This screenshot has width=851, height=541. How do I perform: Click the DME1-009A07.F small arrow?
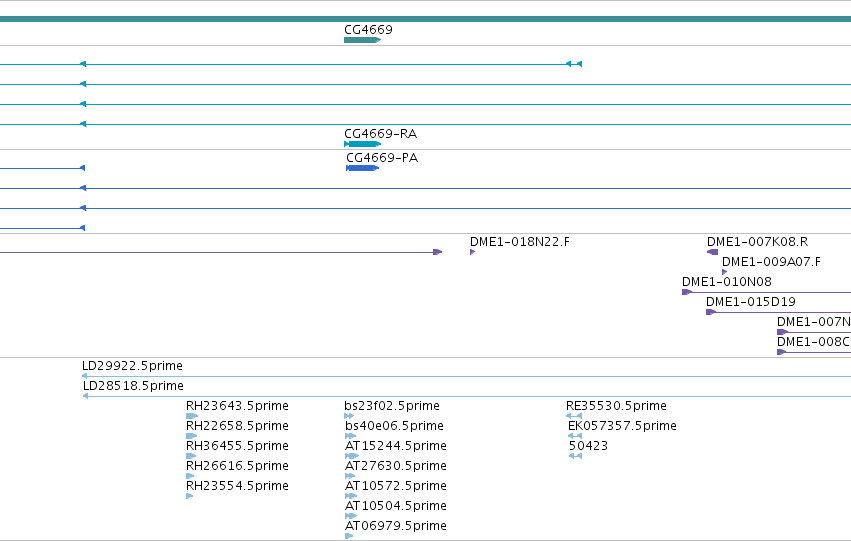tap(725, 272)
